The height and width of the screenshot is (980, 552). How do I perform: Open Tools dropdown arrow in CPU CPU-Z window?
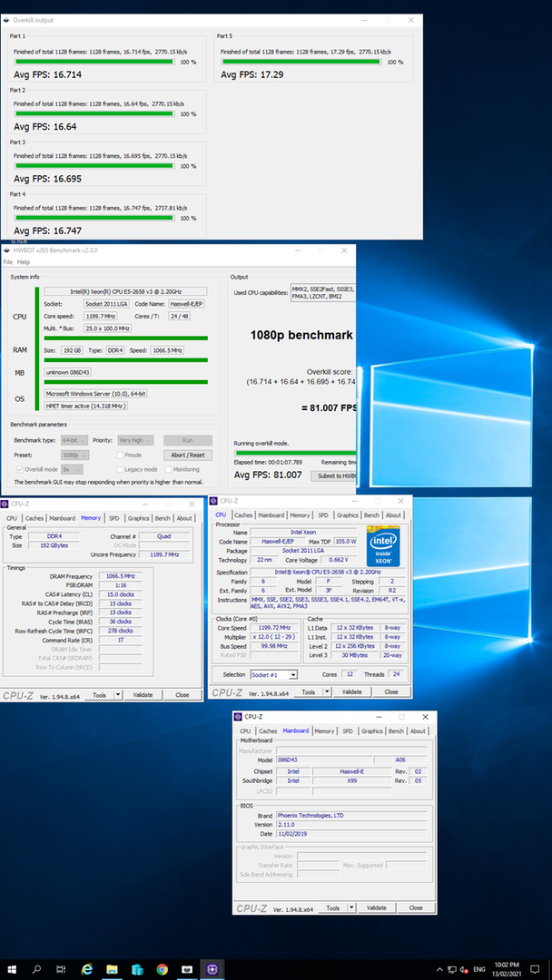tap(328, 691)
